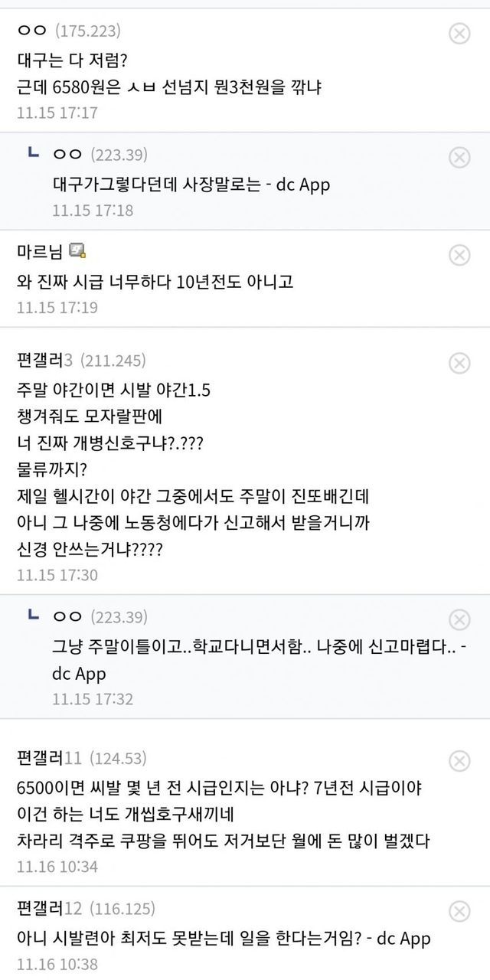Click reply arrow icon on '그냥 주말이틀이고' reply

click(34, 616)
